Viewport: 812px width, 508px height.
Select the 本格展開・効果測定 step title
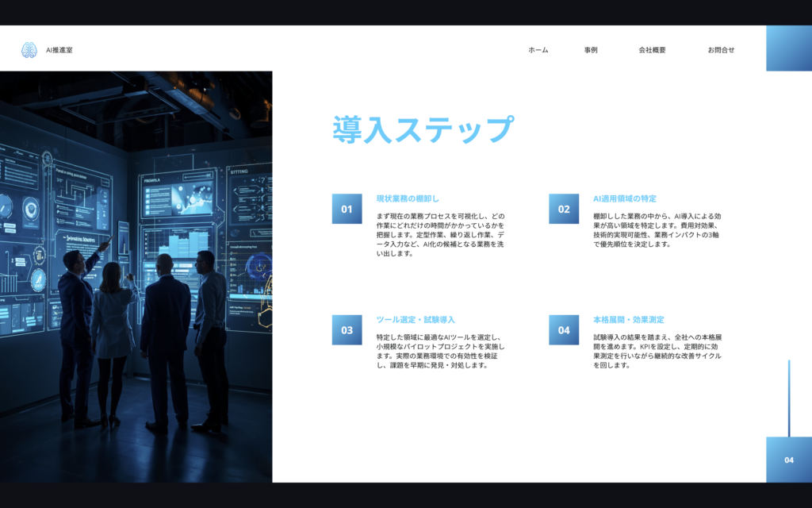pos(629,320)
